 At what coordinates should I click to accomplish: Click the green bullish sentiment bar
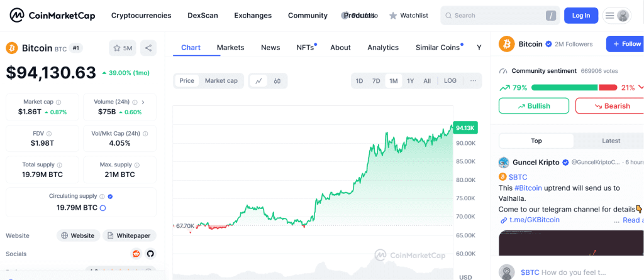(565, 87)
